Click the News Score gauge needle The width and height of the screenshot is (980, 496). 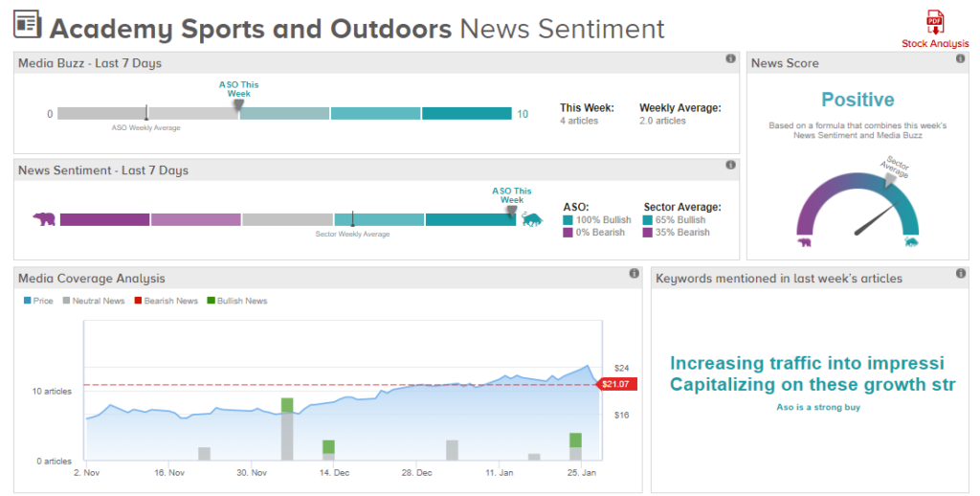click(877, 217)
